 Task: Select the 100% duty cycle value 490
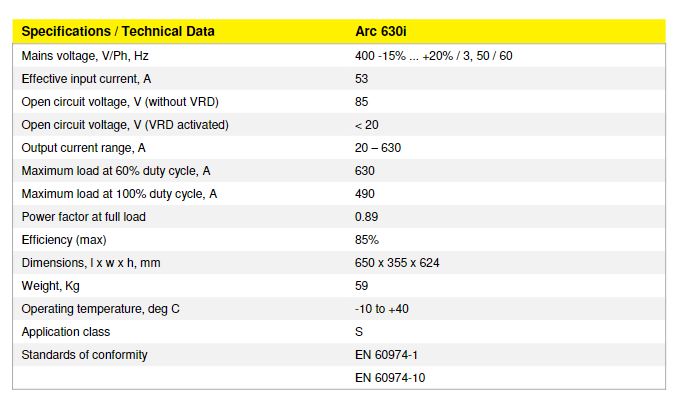(x=365, y=194)
